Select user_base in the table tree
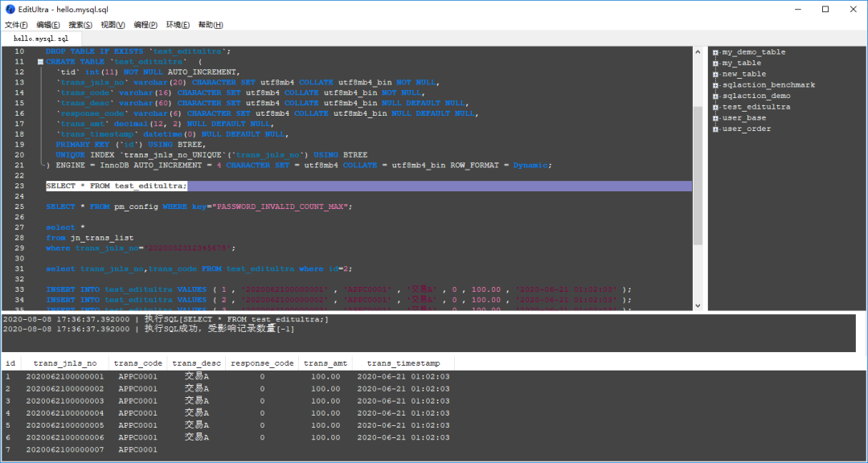Viewport: 868px width, 463px height. point(744,117)
